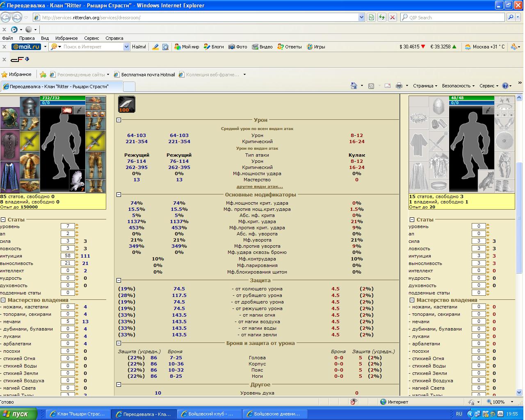Click the steel helmet on left character
525x420 pixels.
click(x=30, y=107)
